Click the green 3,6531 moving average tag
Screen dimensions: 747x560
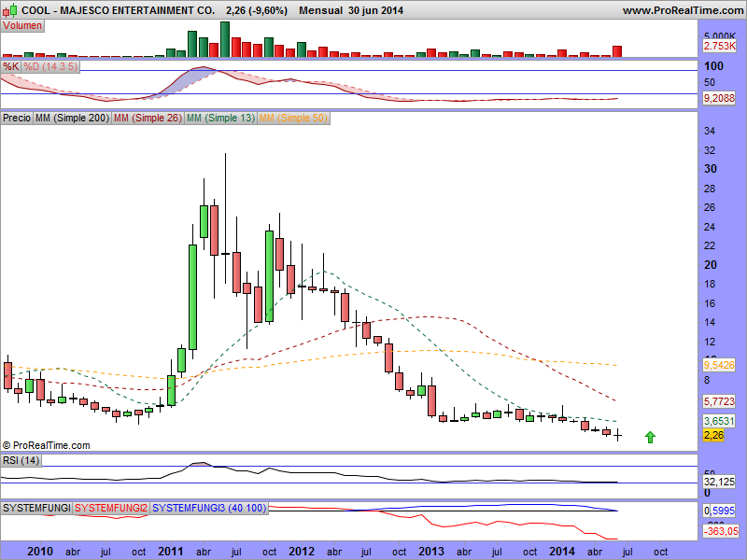click(719, 421)
